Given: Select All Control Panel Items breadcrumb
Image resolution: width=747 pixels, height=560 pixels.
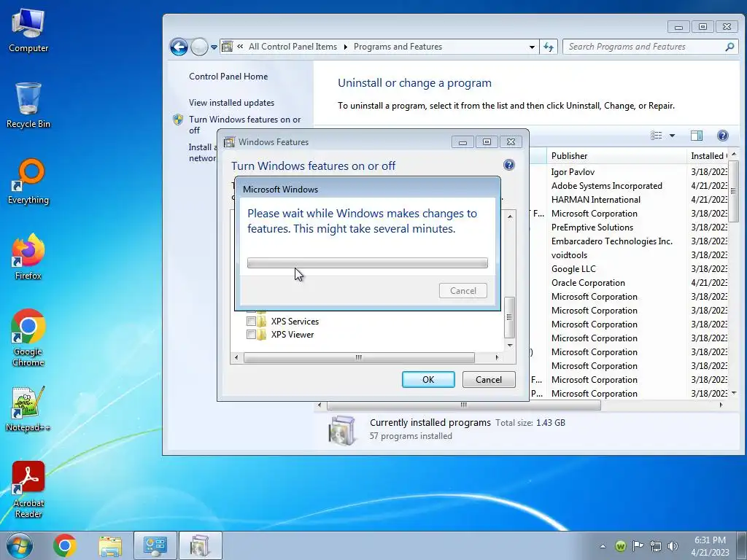Looking at the screenshot, I should [x=293, y=47].
